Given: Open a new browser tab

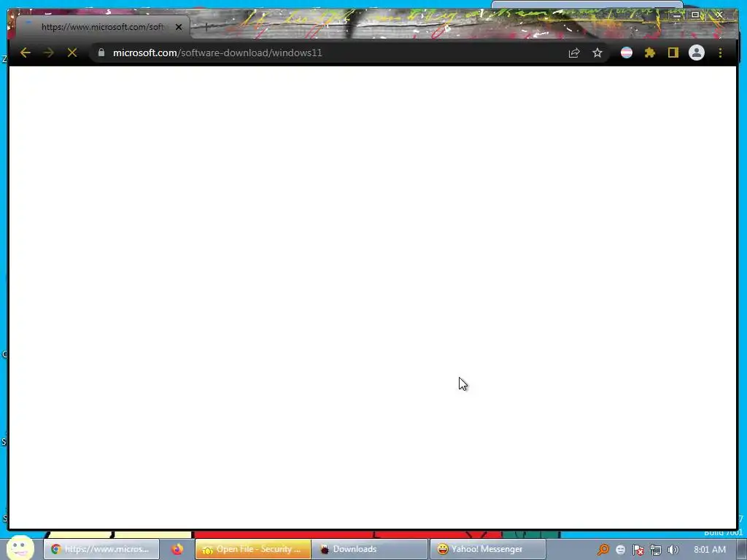Looking at the screenshot, I should [x=206, y=27].
